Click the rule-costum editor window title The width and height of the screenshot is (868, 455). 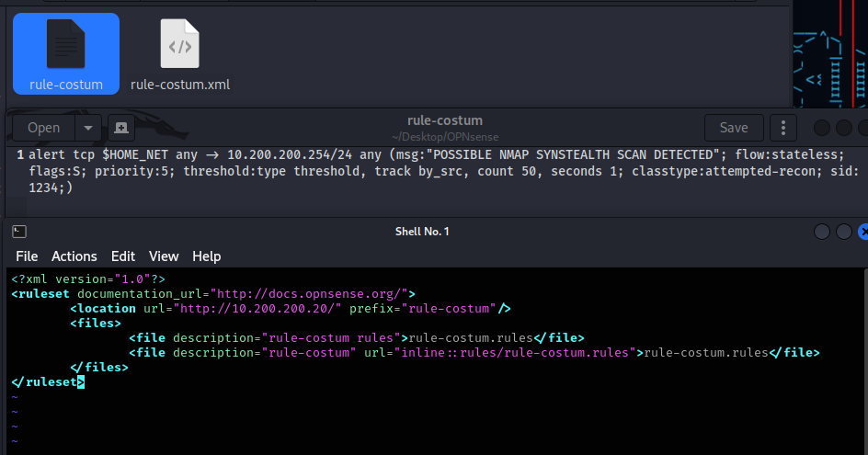click(445, 120)
